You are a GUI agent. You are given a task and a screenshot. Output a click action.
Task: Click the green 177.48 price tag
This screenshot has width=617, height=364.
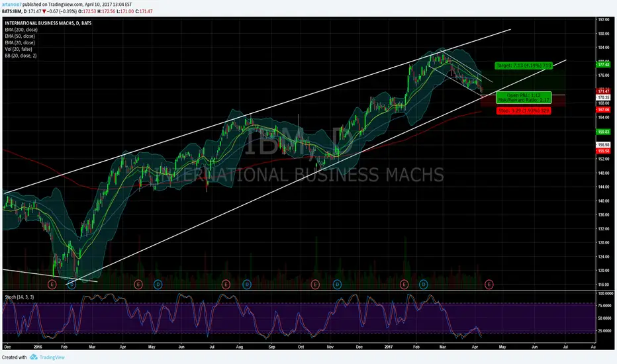click(603, 65)
